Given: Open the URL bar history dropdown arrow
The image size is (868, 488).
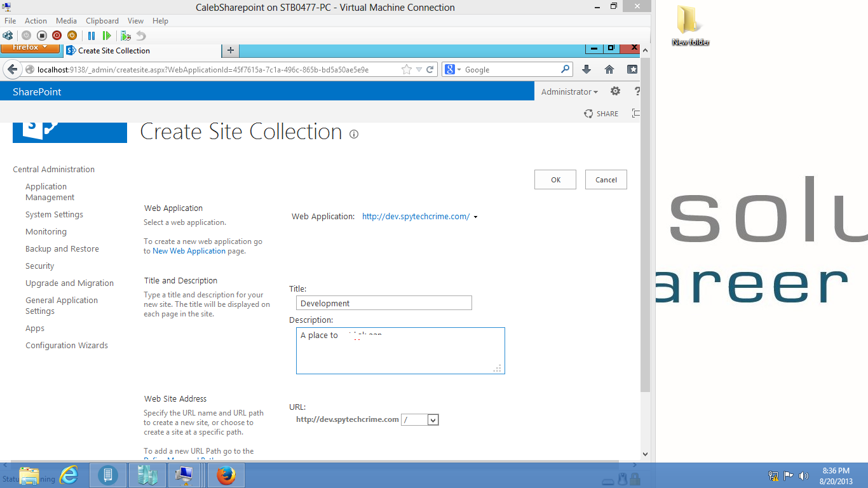Looking at the screenshot, I should pyautogui.click(x=419, y=69).
